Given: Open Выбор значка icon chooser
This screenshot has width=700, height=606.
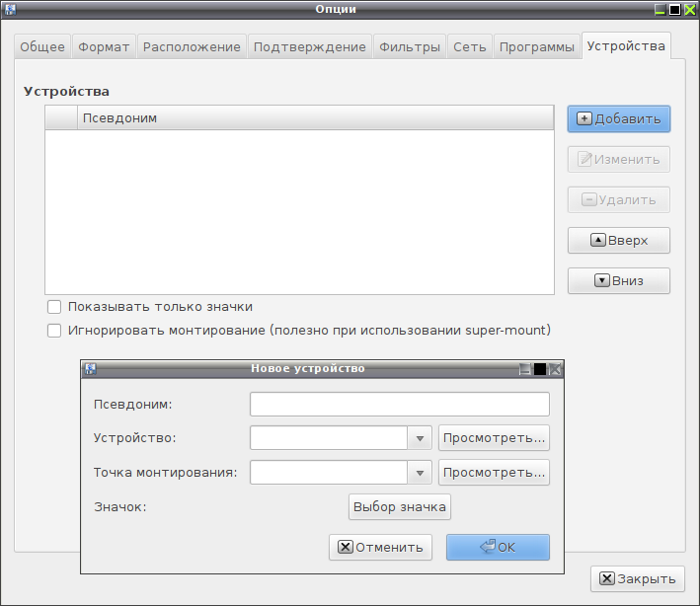Looking at the screenshot, I should (400, 507).
